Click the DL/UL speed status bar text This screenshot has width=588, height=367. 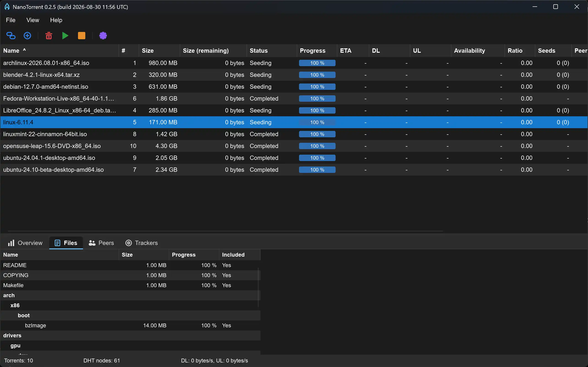point(215,361)
